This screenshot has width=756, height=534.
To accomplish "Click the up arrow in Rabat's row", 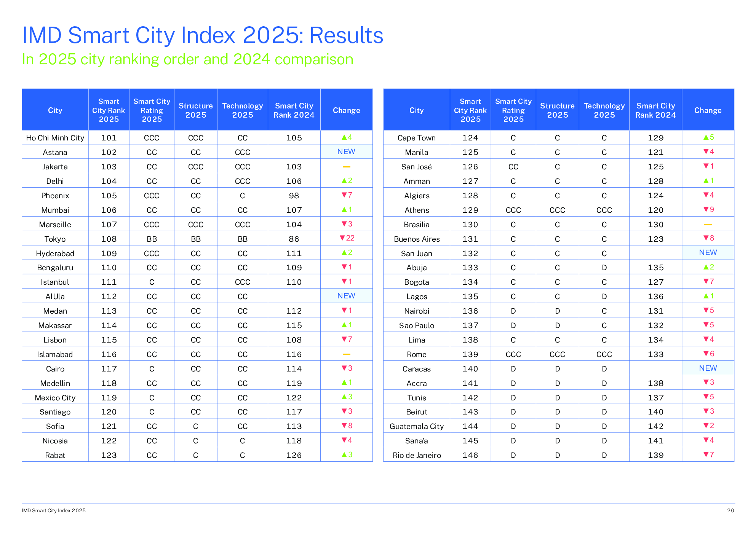I will pos(344,454).
